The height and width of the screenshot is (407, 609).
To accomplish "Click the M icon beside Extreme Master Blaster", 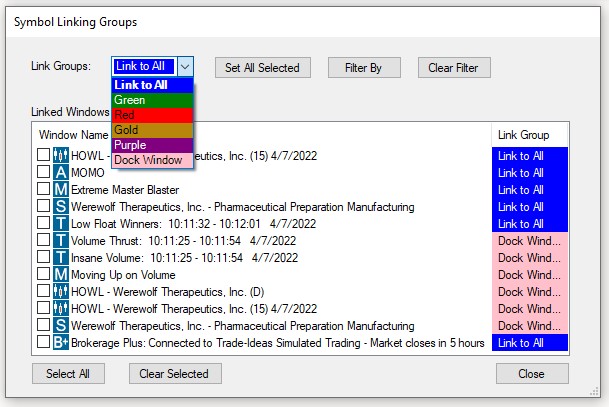I will coord(61,190).
